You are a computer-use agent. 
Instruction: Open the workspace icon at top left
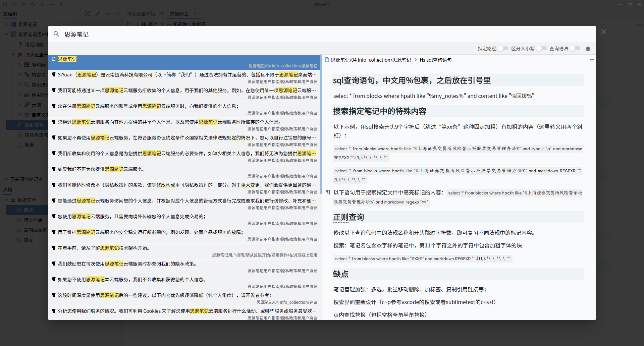pyautogui.click(x=5, y=4)
